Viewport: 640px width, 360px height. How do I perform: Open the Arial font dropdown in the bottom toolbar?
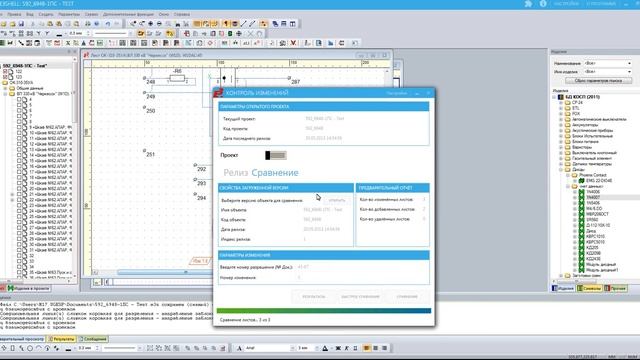[293, 348]
